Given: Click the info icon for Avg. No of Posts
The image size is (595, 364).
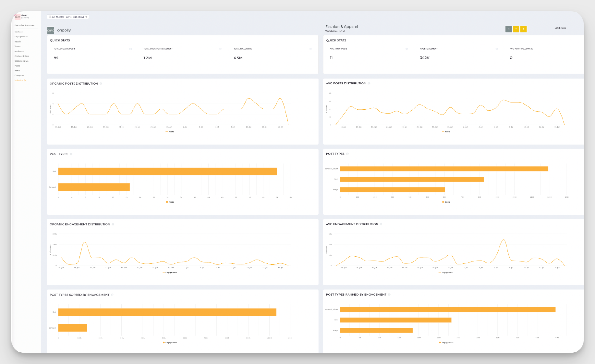Looking at the screenshot, I should click(x=407, y=49).
